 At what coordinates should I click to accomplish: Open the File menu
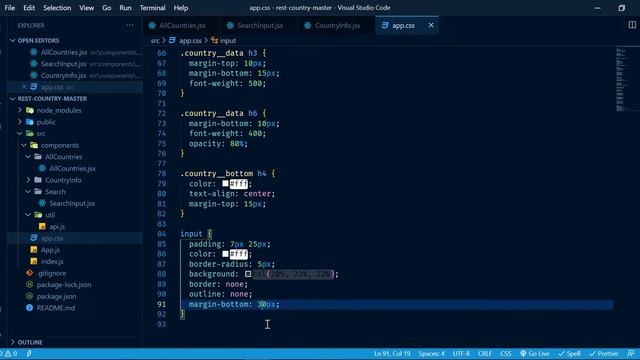pyautogui.click(x=9, y=8)
